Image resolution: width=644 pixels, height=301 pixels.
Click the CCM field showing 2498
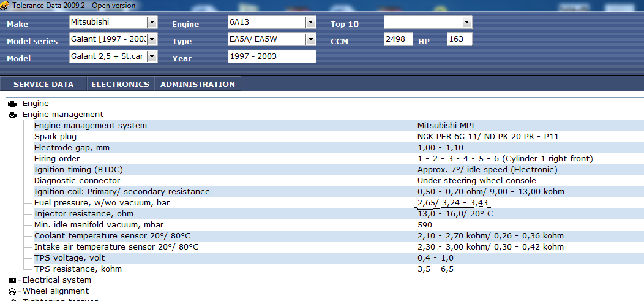pyautogui.click(x=399, y=39)
